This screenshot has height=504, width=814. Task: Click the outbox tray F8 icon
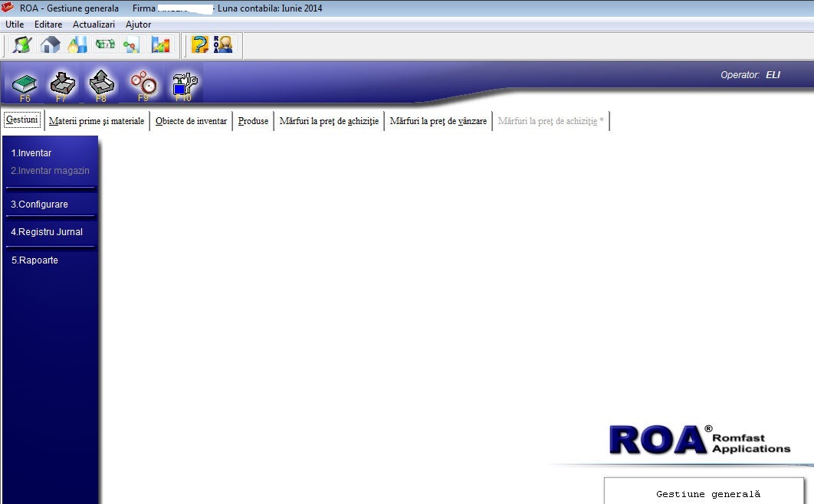tap(102, 86)
